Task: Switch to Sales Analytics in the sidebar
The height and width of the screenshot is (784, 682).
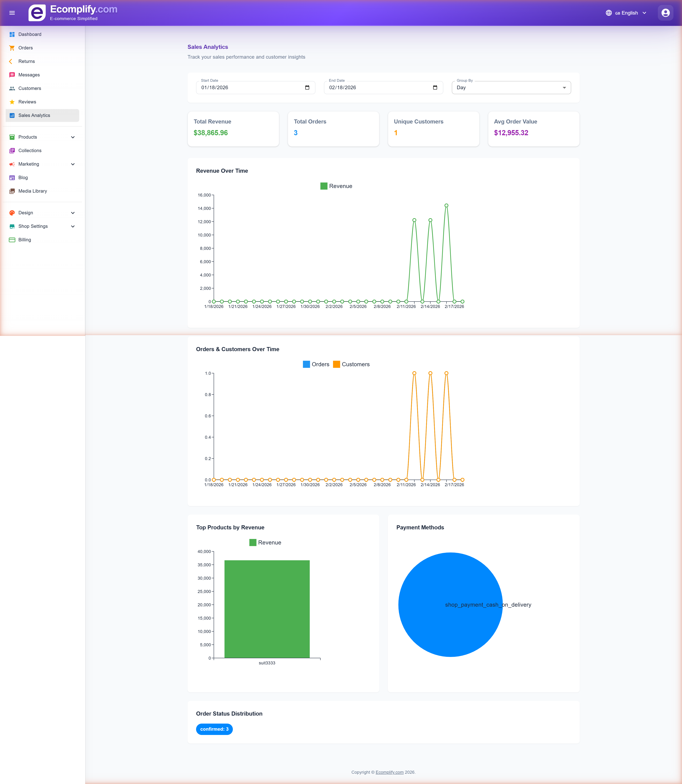Action: (34, 115)
